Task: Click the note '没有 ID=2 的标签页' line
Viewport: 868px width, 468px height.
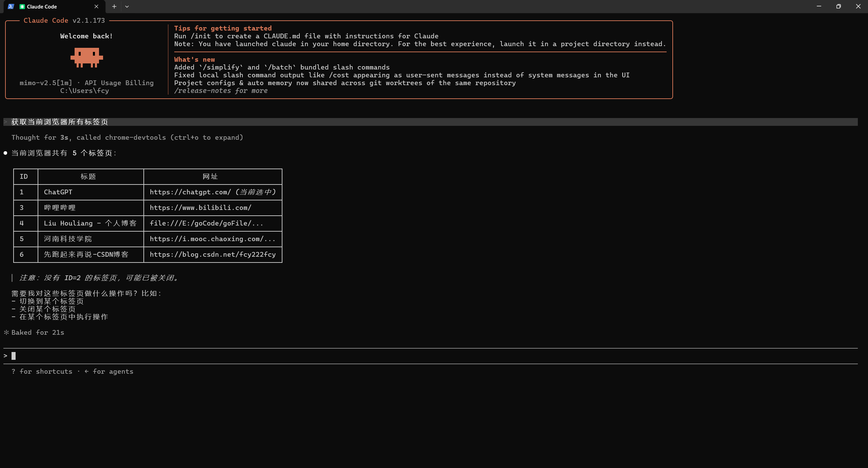Action: click(x=99, y=278)
